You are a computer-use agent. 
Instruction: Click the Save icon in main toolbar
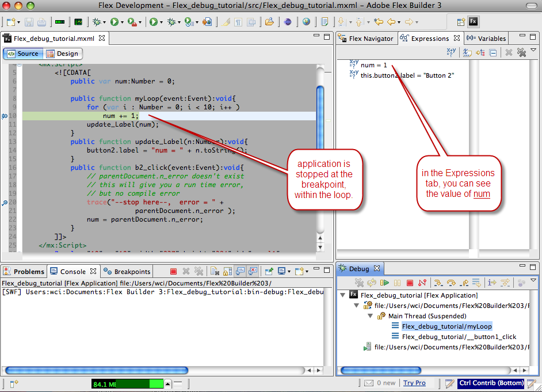point(30,22)
